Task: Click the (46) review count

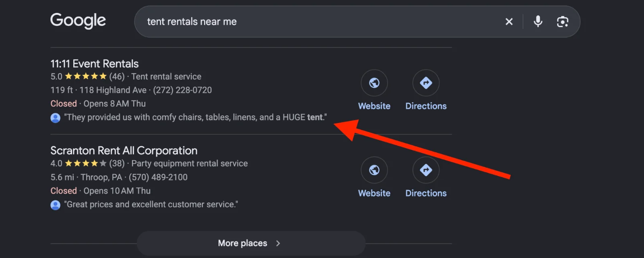Action: [x=117, y=76]
